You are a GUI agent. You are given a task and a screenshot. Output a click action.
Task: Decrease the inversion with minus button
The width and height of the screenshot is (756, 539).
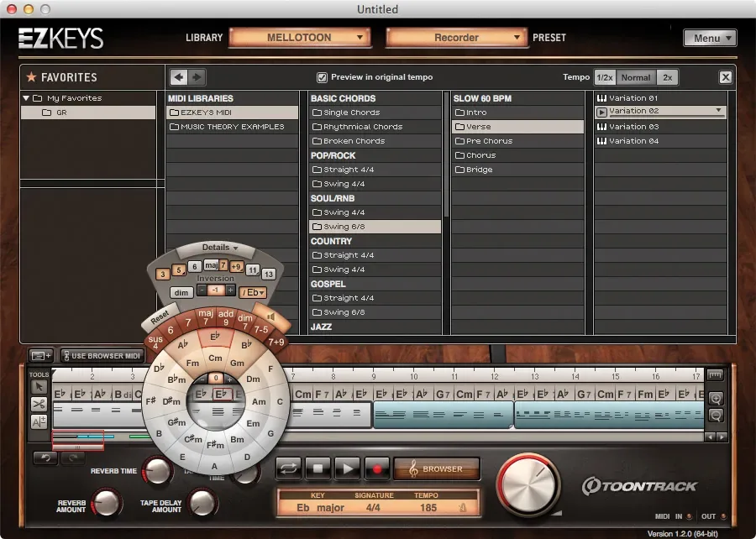click(x=202, y=290)
